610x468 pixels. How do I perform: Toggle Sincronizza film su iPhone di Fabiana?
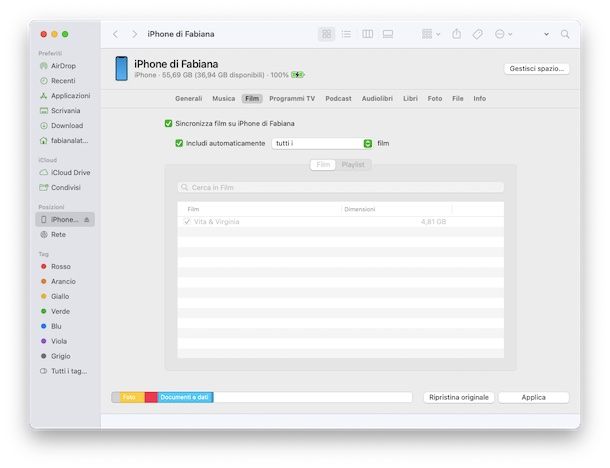168,123
